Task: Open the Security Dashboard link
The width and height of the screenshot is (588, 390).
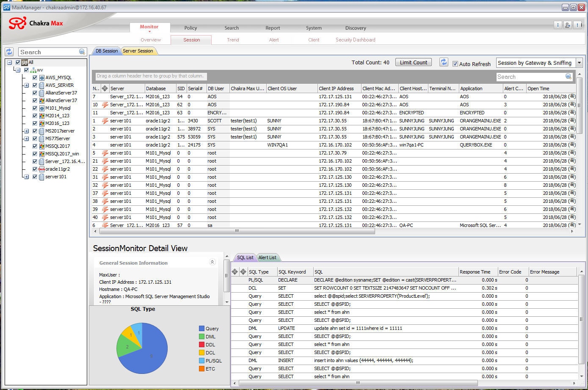Action: pos(356,40)
